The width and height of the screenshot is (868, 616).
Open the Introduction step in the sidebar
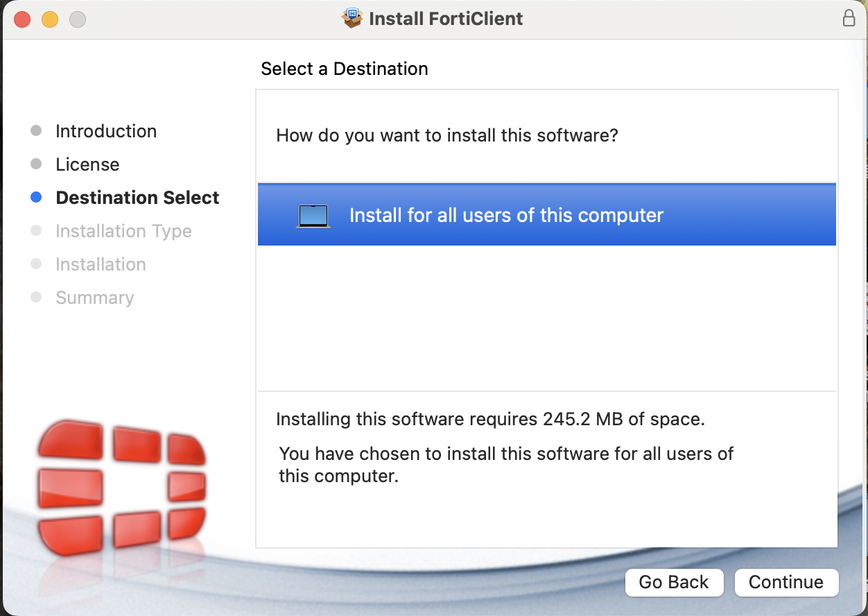[106, 131]
